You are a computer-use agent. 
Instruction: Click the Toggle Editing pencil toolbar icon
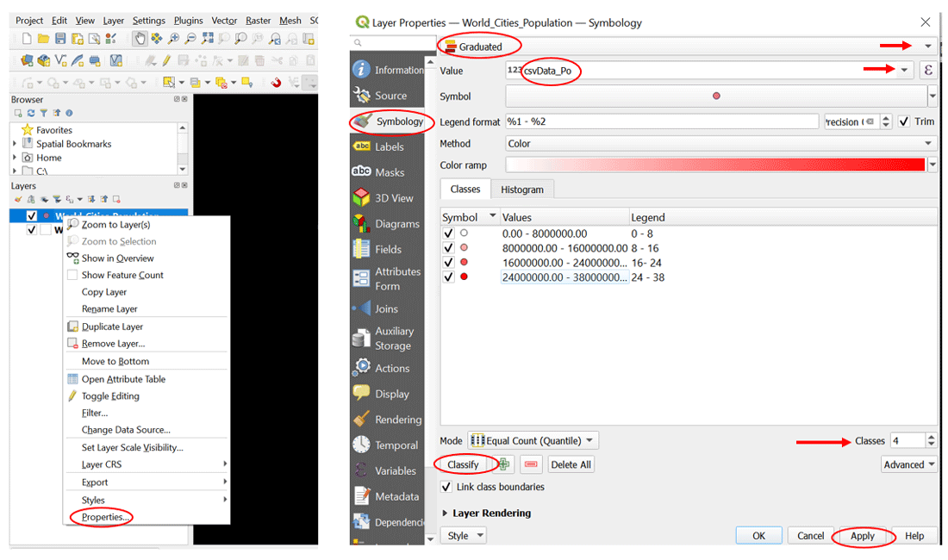[166, 60]
